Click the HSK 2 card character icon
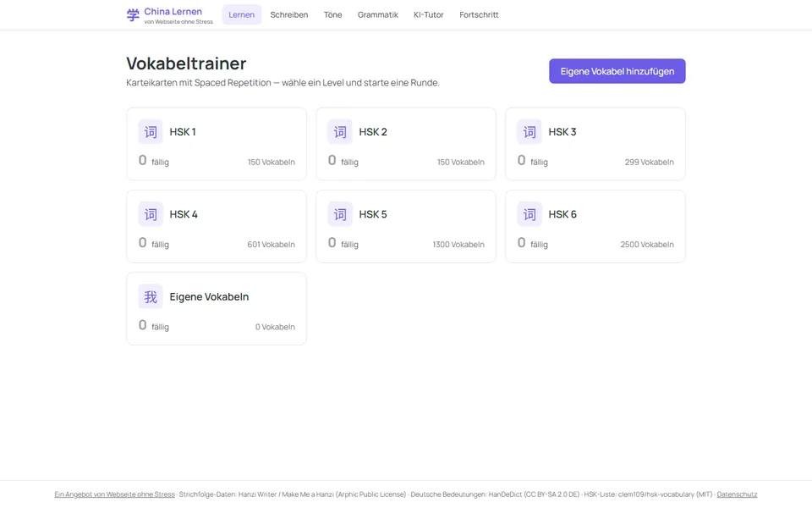This screenshot has height=508, width=812. (x=340, y=132)
